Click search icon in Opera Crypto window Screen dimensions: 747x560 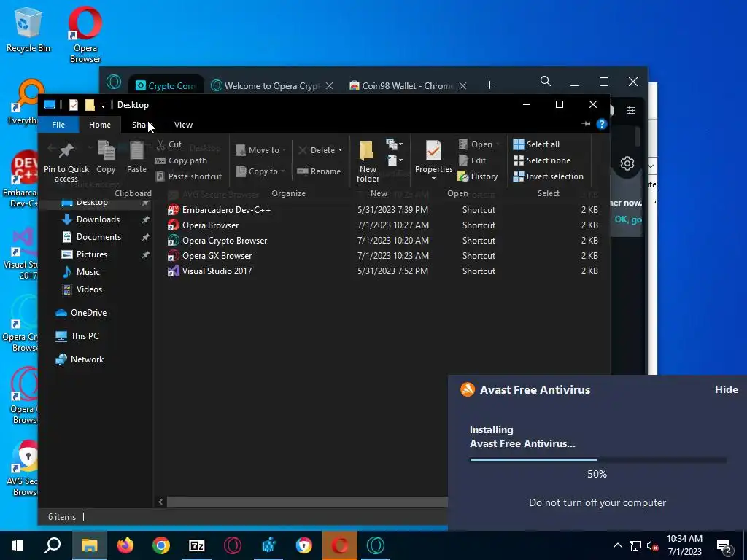[546, 82]
